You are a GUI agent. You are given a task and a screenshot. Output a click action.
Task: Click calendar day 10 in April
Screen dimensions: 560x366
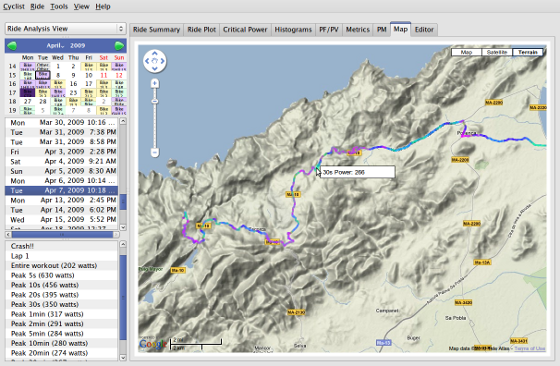point(89,75)
